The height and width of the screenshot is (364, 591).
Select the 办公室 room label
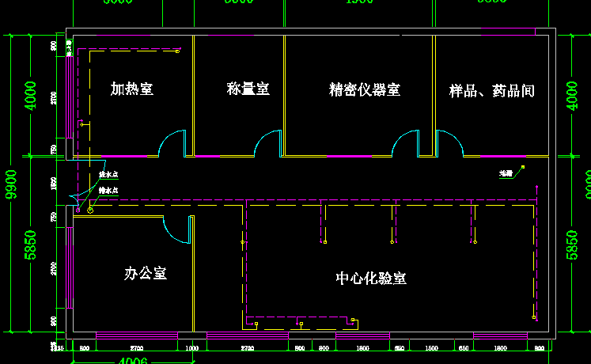click(146, 273)
